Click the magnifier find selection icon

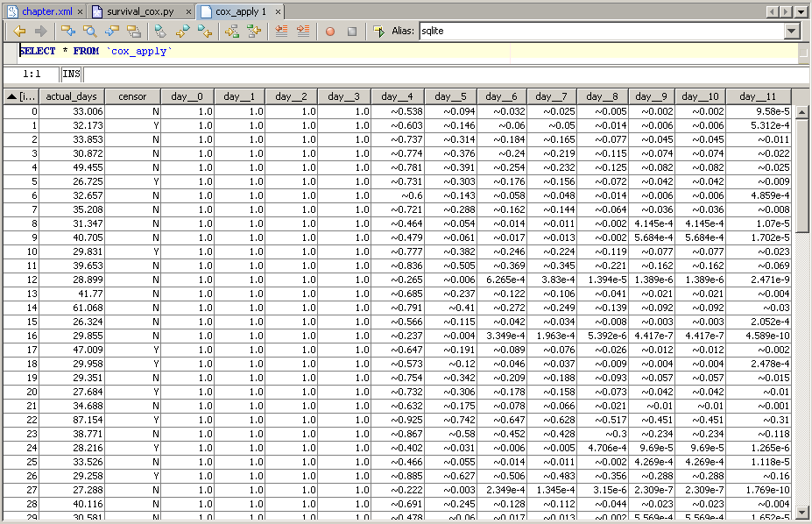click(90, 31)
